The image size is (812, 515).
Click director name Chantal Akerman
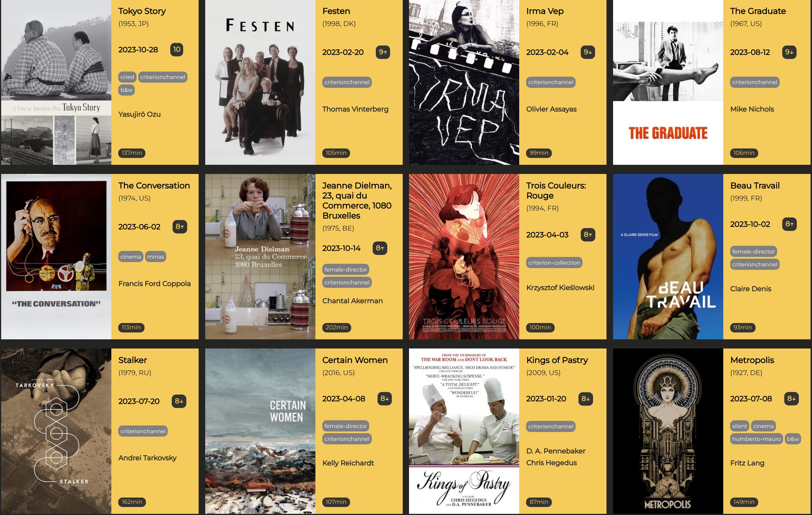coord(352,301)
